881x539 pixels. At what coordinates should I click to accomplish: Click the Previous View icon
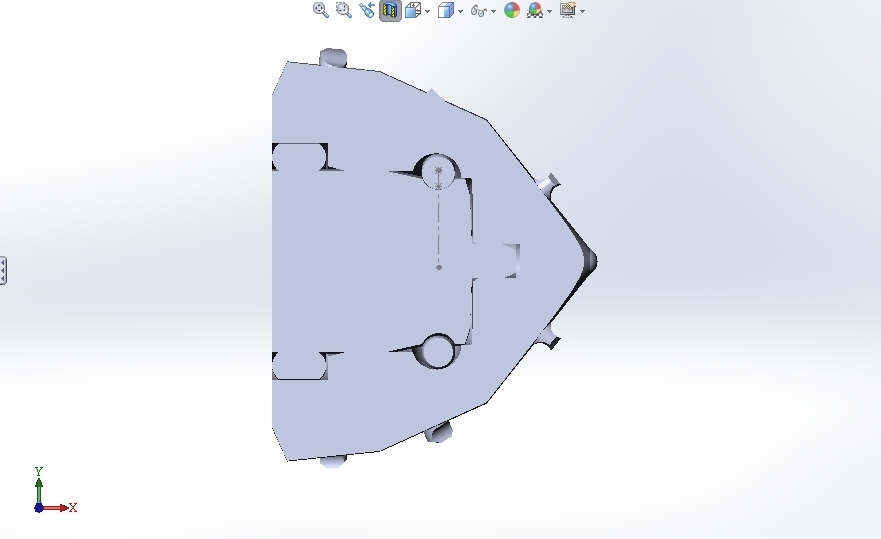tap(366, 10)
